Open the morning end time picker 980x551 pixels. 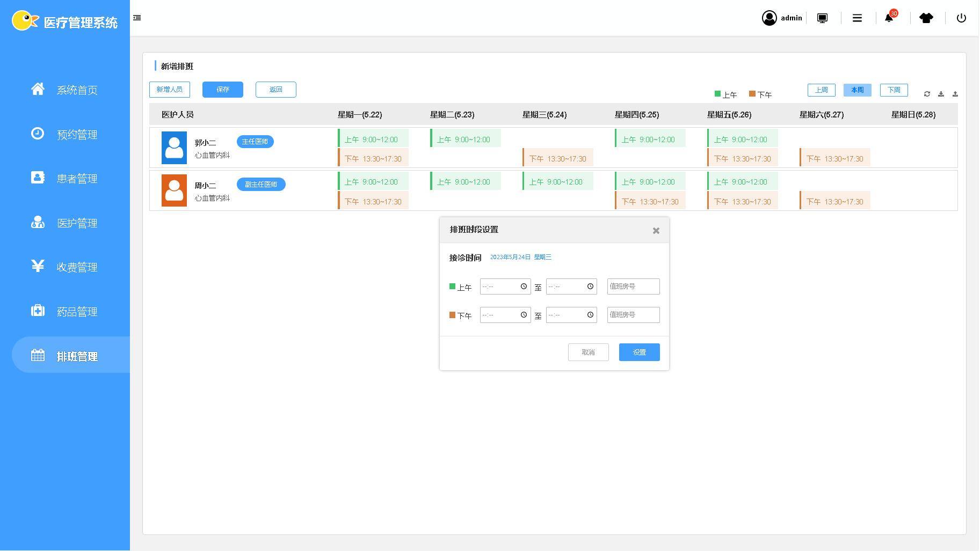(590, 286)
